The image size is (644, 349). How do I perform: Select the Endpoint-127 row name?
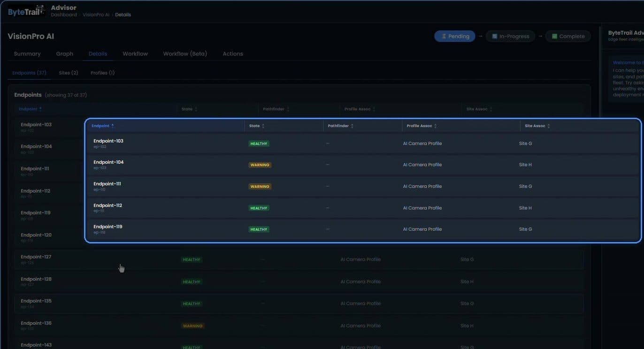[x=36, y=257]
